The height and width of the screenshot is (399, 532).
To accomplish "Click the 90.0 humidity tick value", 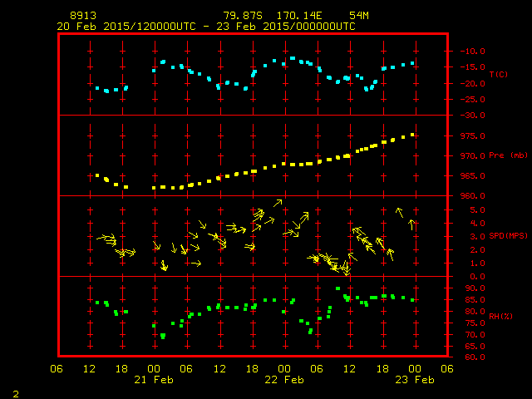I will (x=475, y=288).
